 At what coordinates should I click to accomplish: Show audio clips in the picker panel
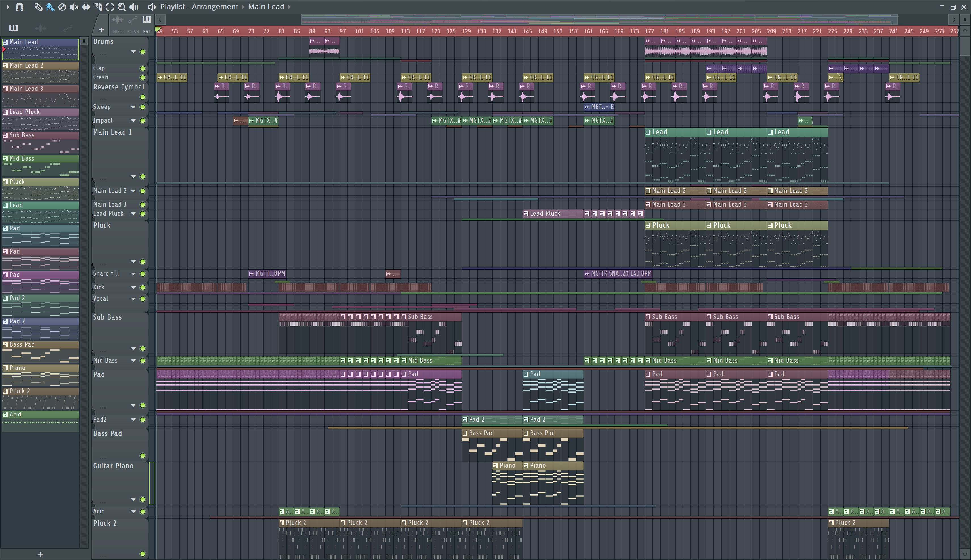click(40, 28)
